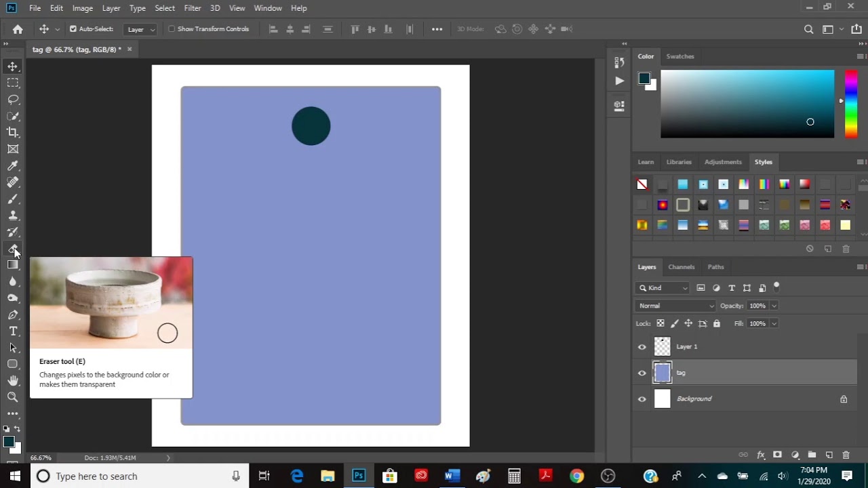Select the Clone Stamp tool
The width and height of the screenshot is (868, 488).
13,216
